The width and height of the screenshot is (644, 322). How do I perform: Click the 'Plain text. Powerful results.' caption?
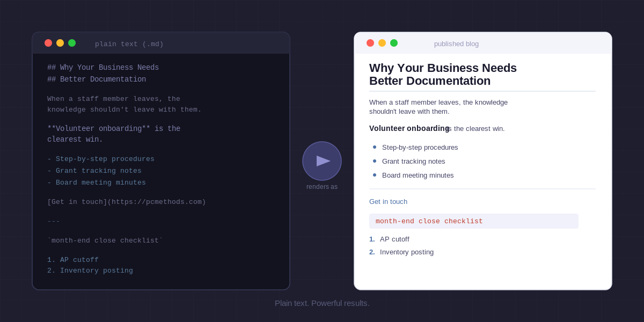[322, 303]
